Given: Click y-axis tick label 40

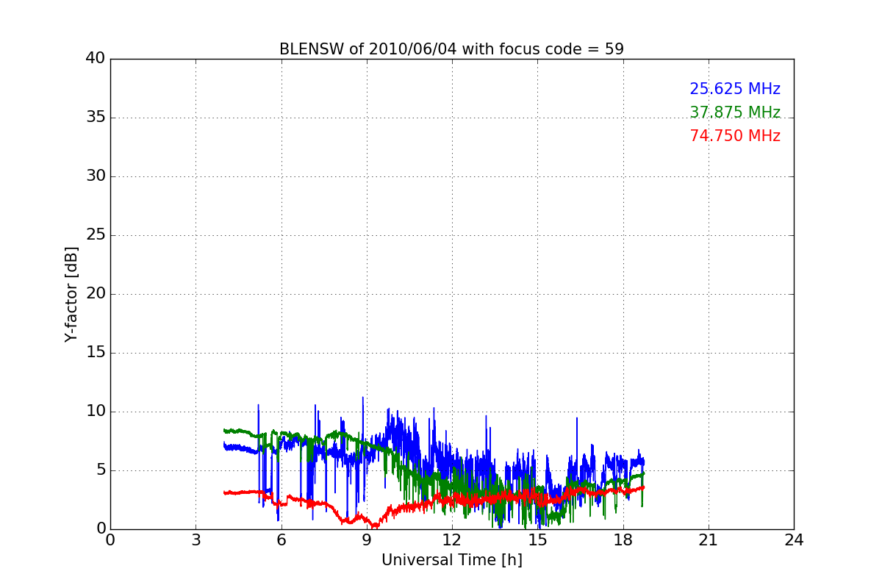Looking at the screenshot, I should [96, 59].
